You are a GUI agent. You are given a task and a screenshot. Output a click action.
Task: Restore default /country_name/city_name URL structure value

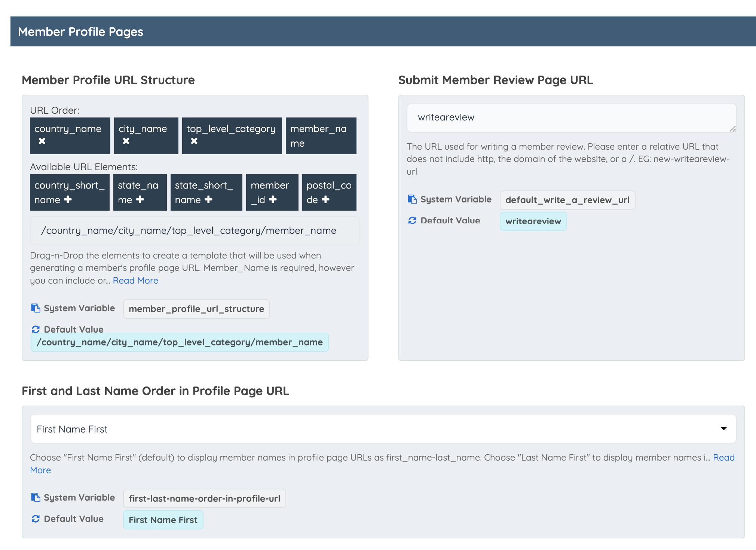click(180, 342)
